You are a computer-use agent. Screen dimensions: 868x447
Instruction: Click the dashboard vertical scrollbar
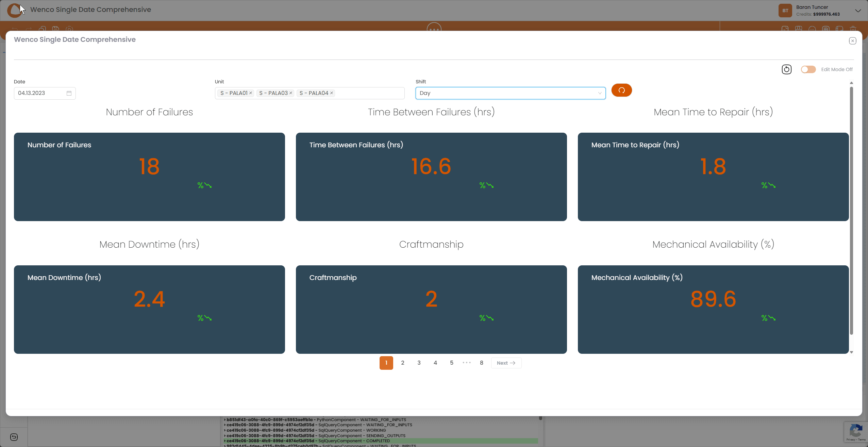tap(851, 211)
